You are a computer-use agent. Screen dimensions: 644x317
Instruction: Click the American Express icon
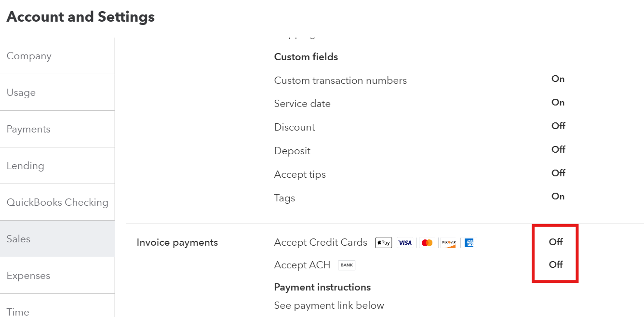pyautogui.click(x=469, y=243)
